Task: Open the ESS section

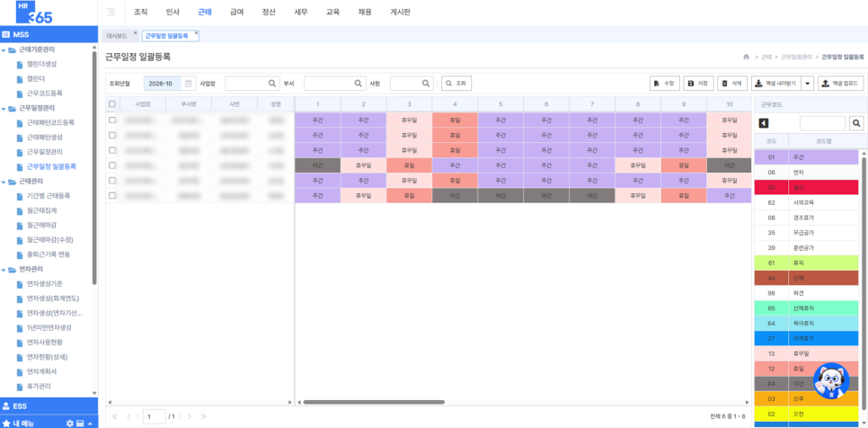Action: point(49,406)
